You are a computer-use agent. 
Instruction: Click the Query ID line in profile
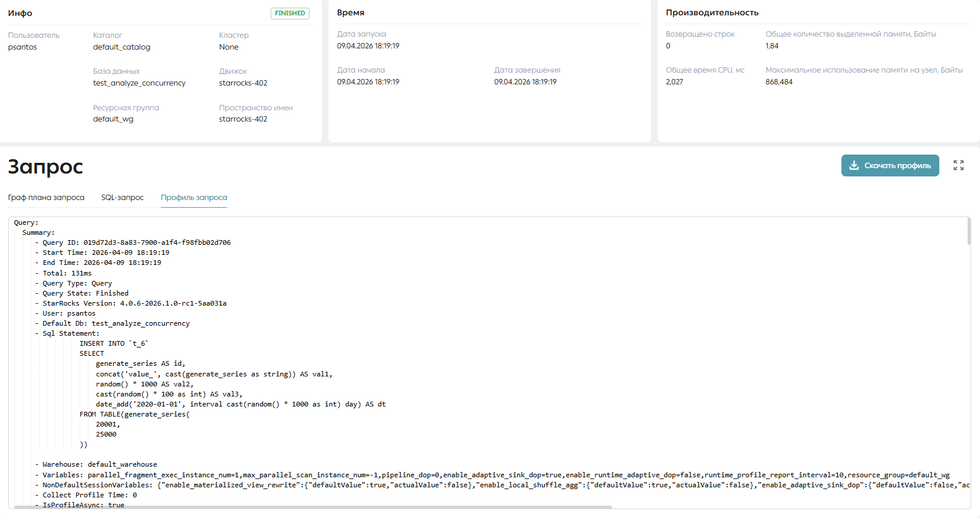pos(136,242)
